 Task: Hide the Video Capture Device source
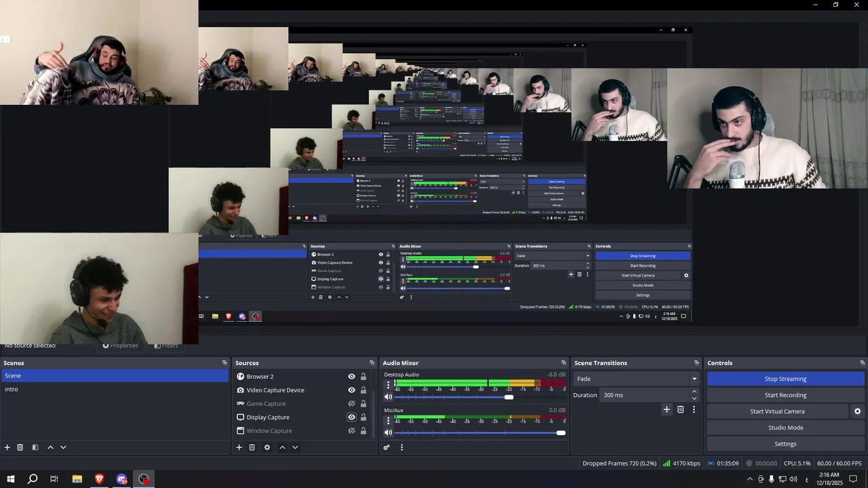pyautogui.click(x=351, y=390)
